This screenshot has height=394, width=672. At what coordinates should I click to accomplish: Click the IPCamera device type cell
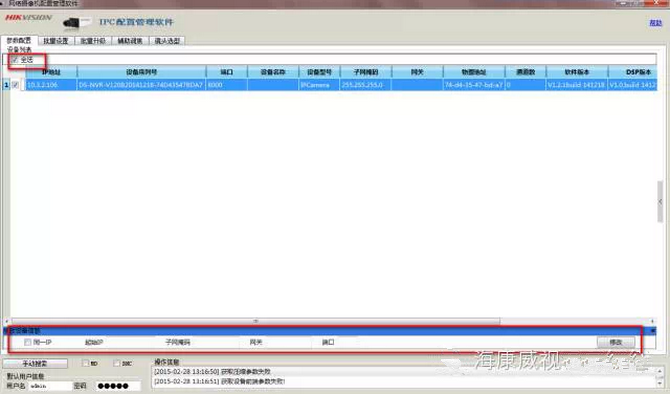(x=319, y=85)
